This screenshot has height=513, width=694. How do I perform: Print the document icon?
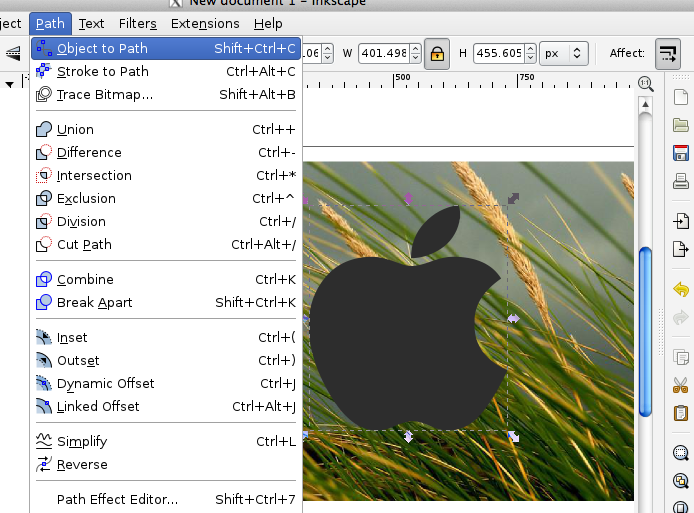[x=681, y=181]
